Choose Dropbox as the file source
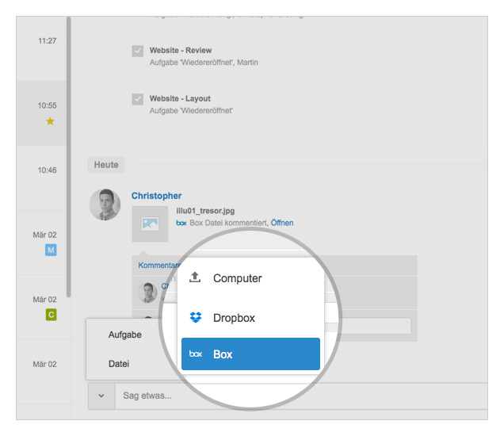 (x=234, y=318)
